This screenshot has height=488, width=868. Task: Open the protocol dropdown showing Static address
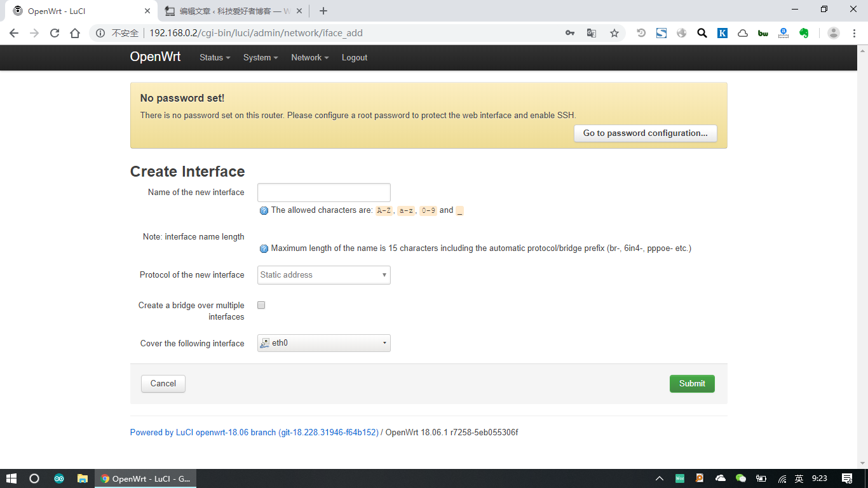pyautogui.click(x=323, y=274)
